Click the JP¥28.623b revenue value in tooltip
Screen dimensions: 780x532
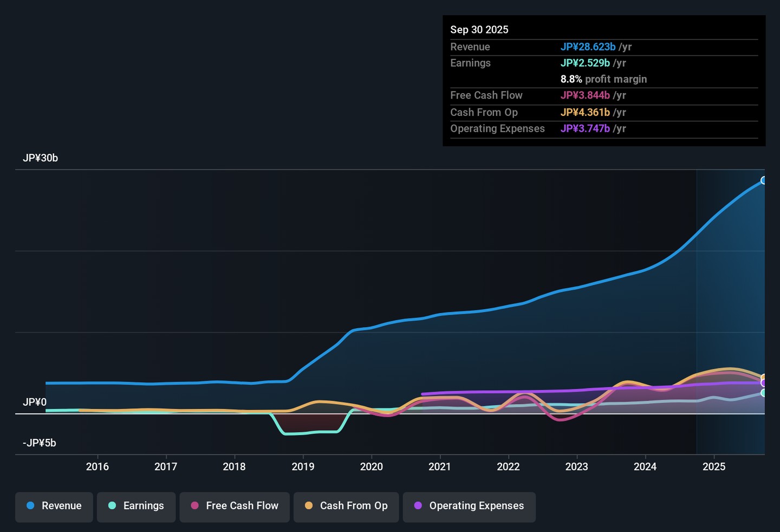coord(588,47)
